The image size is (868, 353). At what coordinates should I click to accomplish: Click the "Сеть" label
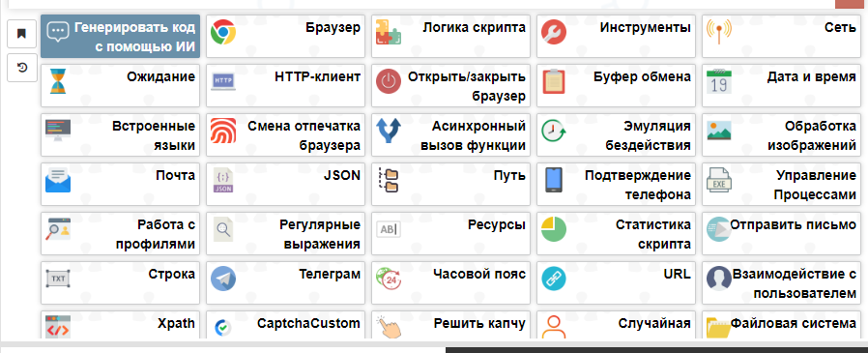coord(840,27)
